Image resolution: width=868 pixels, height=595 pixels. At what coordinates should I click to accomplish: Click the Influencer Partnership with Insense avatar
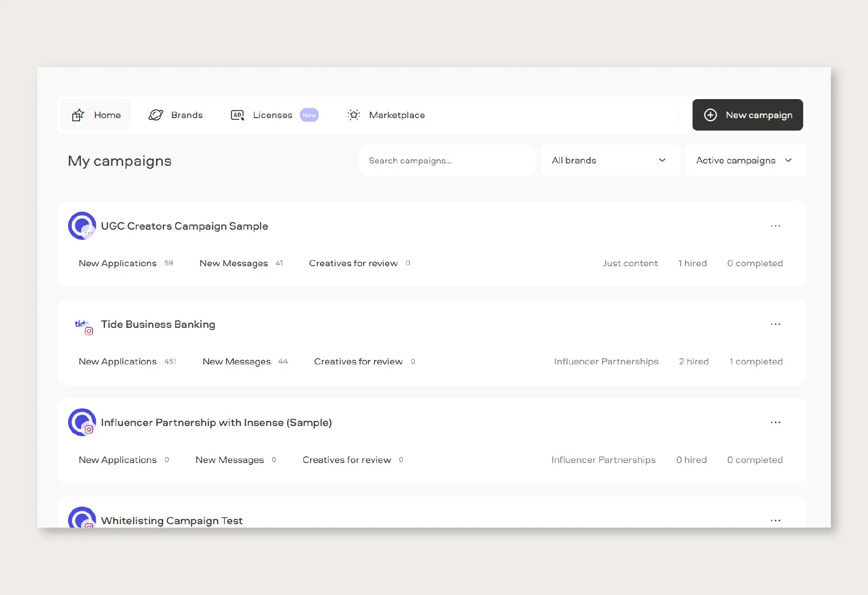(x=82, y=422)
